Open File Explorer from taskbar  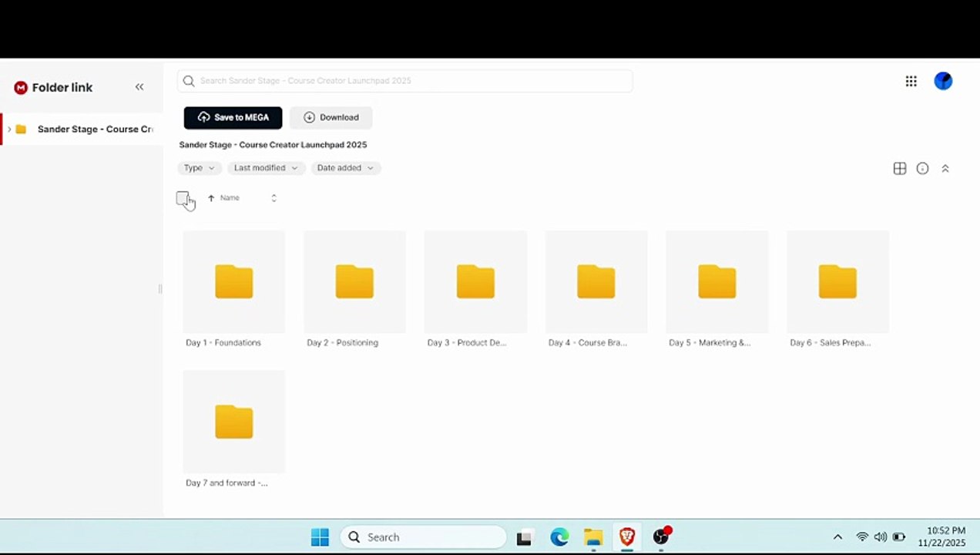(592, 537)
